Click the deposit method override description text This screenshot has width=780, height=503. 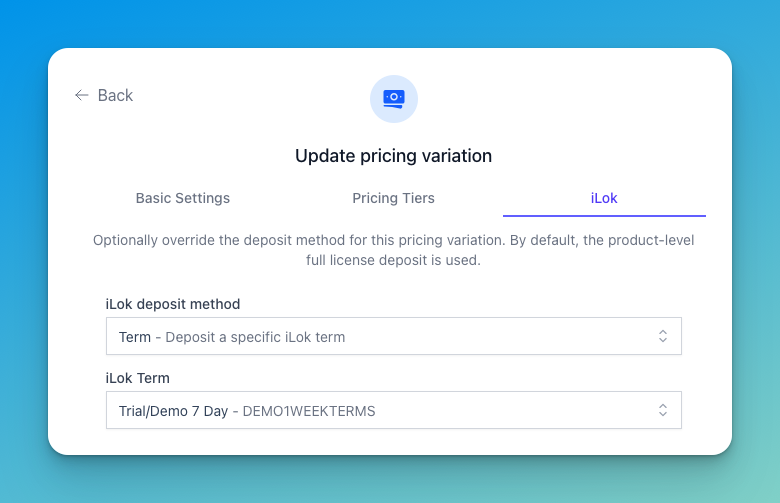[393, 250]
